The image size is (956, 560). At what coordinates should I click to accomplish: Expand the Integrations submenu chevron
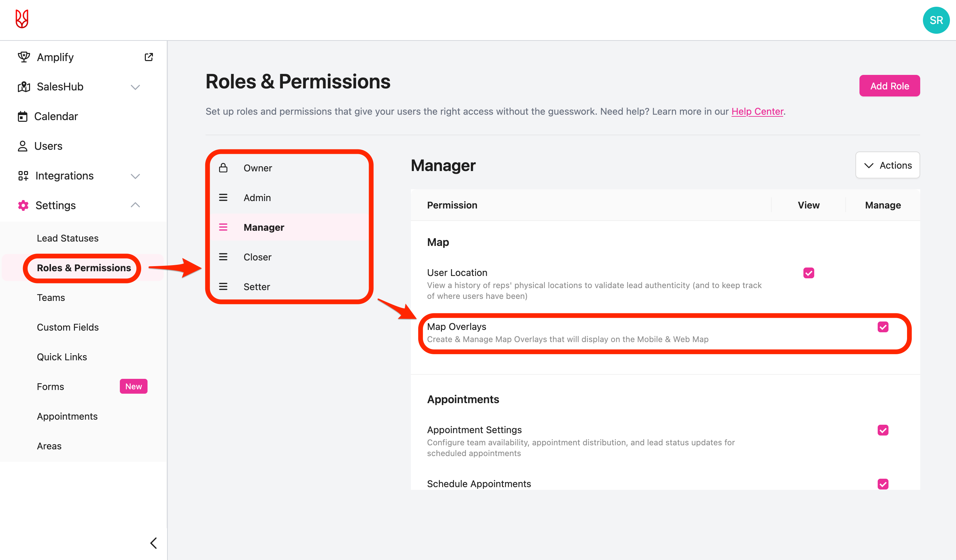click(x=135, y=176)
